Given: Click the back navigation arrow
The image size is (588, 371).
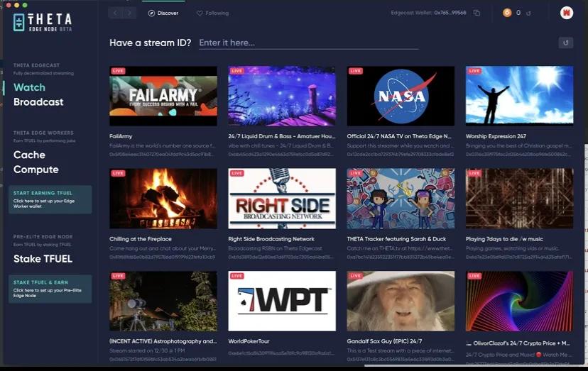Looking at the screenshot, I should (115, 13).
